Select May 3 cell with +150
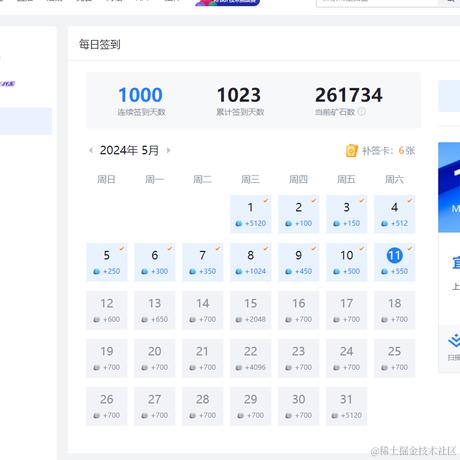Image resolution: width=460 pixels, height=460 pixels. [x=347, y=214]
